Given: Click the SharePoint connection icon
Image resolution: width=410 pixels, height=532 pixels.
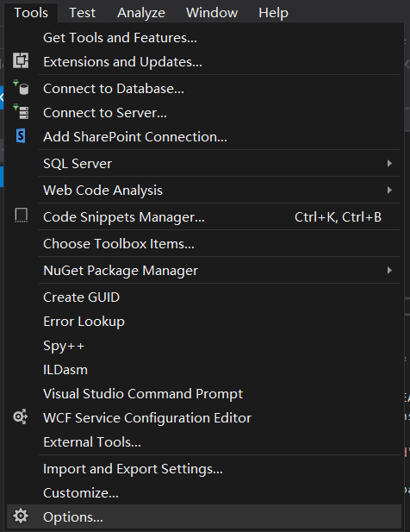Looking at the screenshot, I should pyautogui.click(x=21, y=135).
